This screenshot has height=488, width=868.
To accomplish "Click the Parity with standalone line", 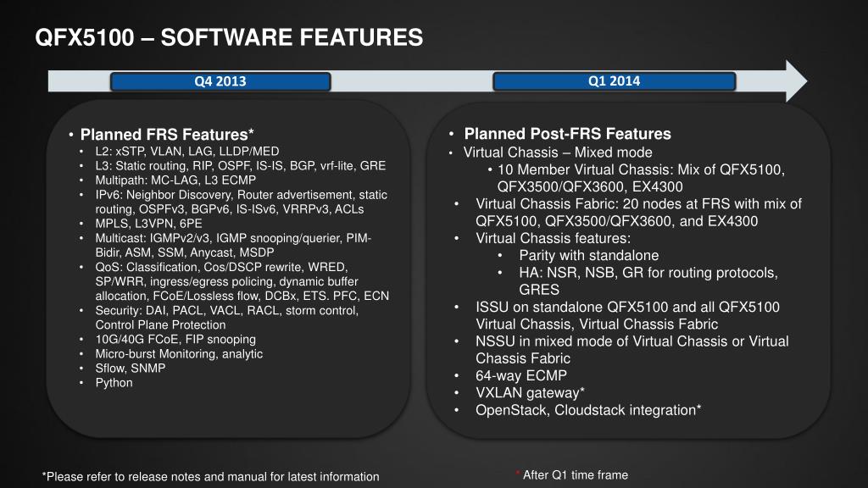I will pos(589,256).
